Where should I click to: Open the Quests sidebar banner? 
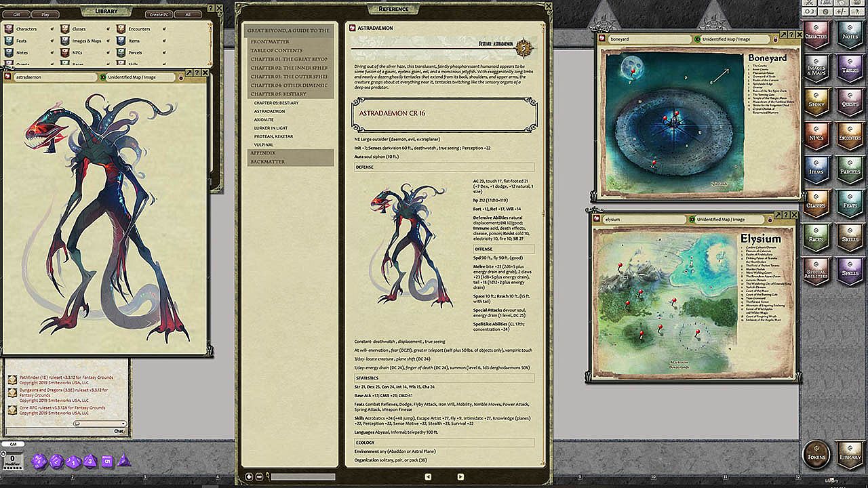tap(849, 102)
